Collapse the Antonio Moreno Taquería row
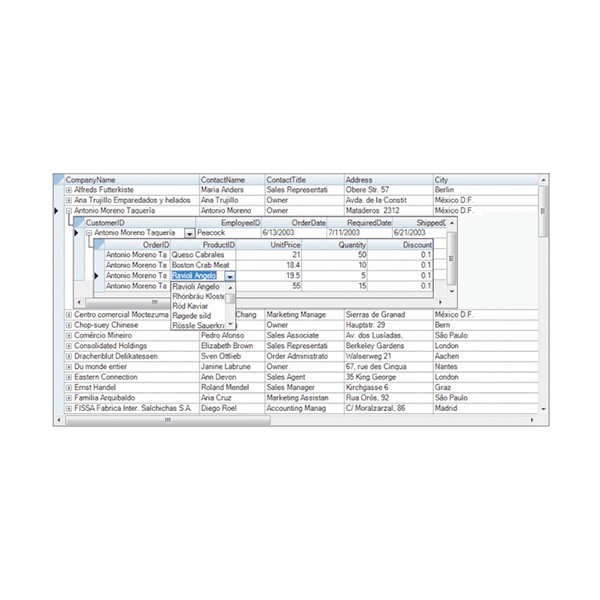The image size is (600, 600). point(69,211)
